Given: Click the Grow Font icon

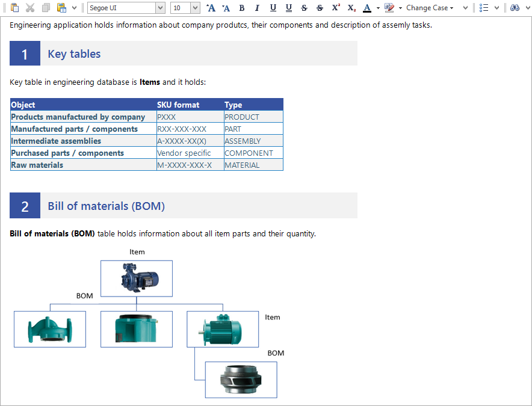Looking at the screenshot, I should tap(210, 8).
